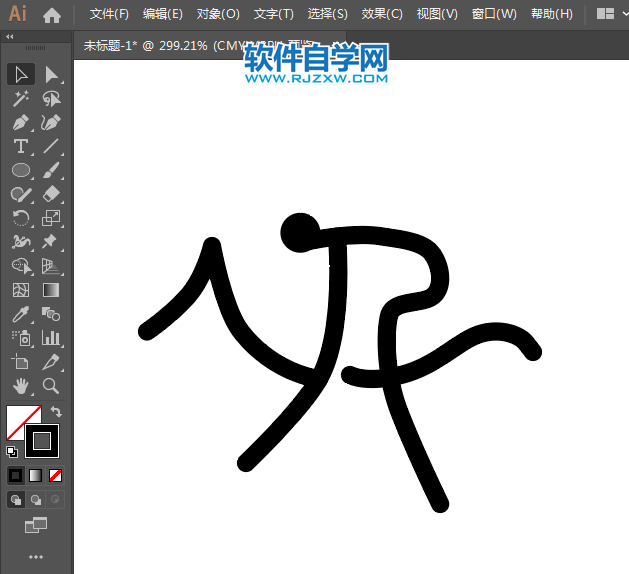Open the 选择(S) menu
Viewport: 629px width, 574px height.
tap(327, 14)
